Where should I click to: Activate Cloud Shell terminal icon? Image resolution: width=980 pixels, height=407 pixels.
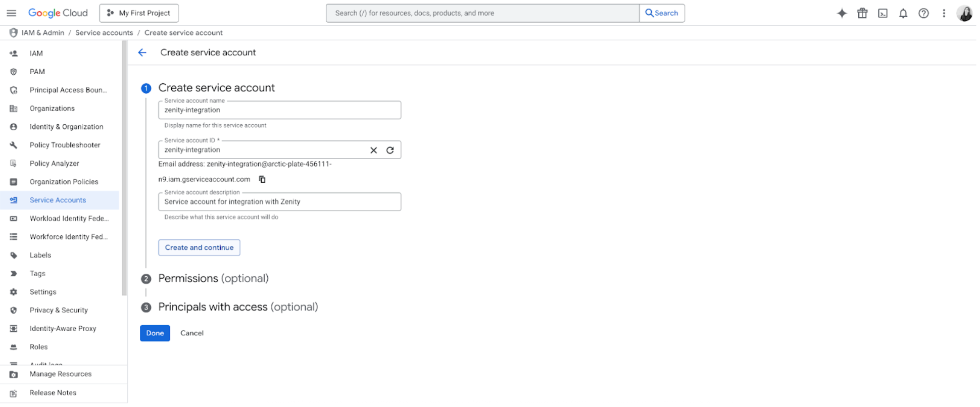pos(883,14)
